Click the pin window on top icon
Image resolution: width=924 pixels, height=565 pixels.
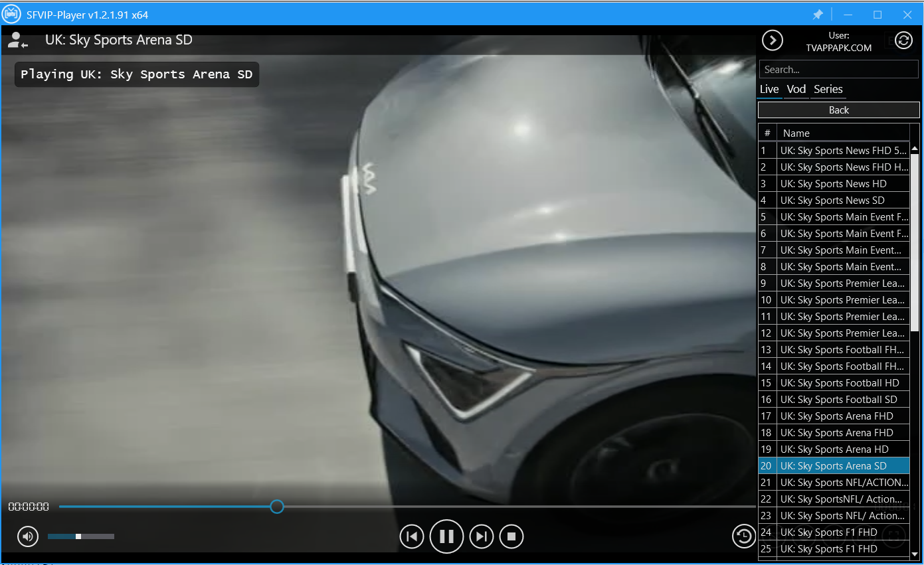click(818, 14)
